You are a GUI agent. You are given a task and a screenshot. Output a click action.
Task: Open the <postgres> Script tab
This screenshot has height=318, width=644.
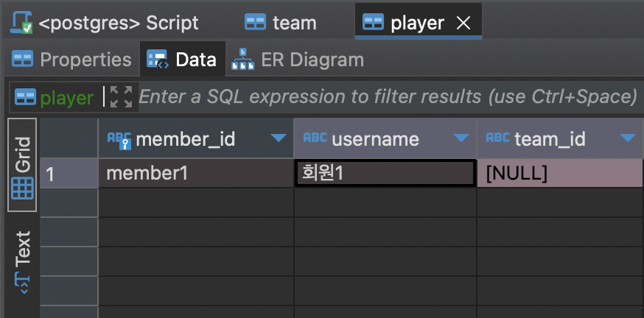coord(105,23)
